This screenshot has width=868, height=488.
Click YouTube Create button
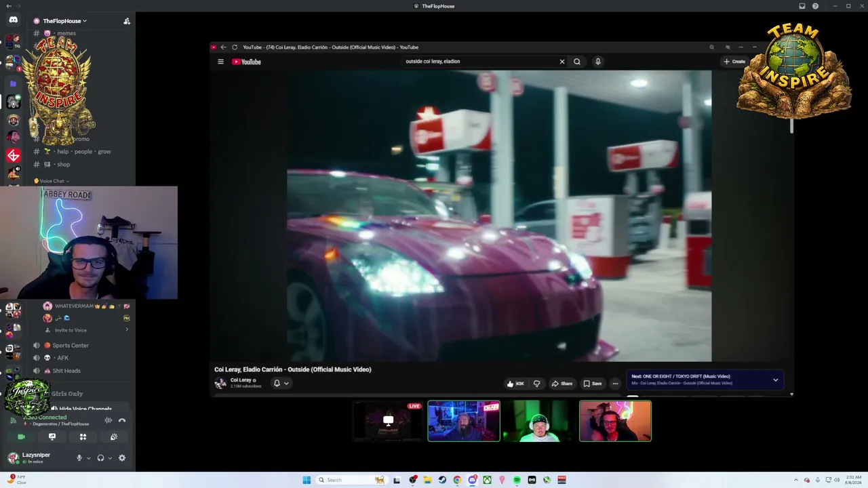[734, 62]
